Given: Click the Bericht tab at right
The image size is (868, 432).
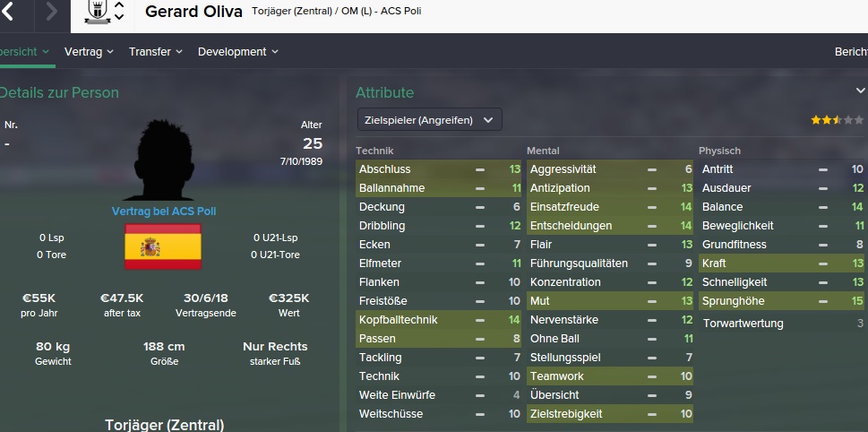Looking at the screenshot, I should tap(850, 52).
